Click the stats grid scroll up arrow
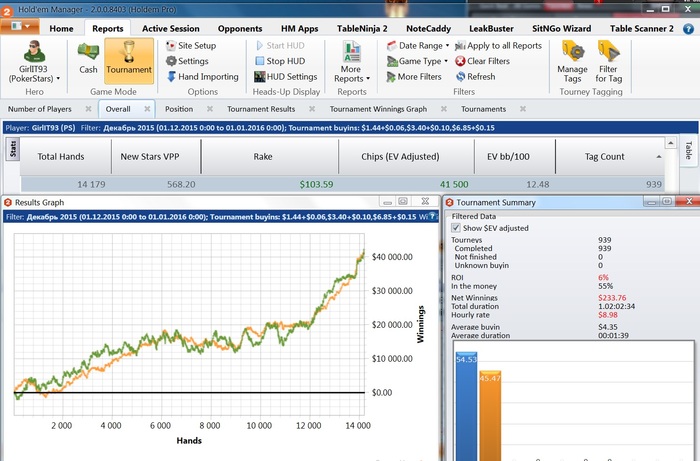 click(670, 143)
